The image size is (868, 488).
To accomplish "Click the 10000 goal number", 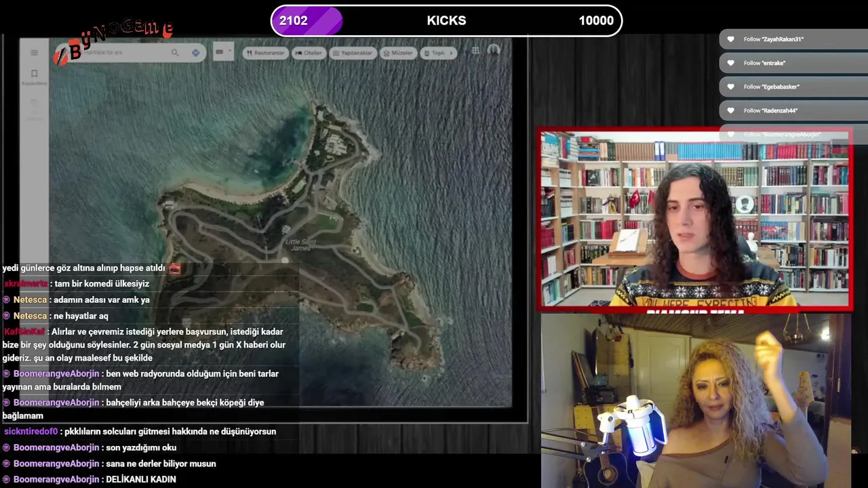I will coord(596,20).
